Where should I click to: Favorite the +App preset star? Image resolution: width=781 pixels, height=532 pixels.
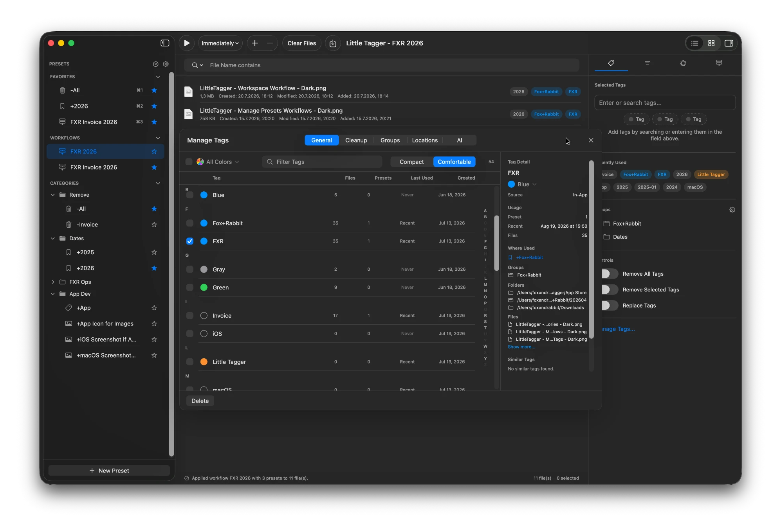[x=154, y=308]
